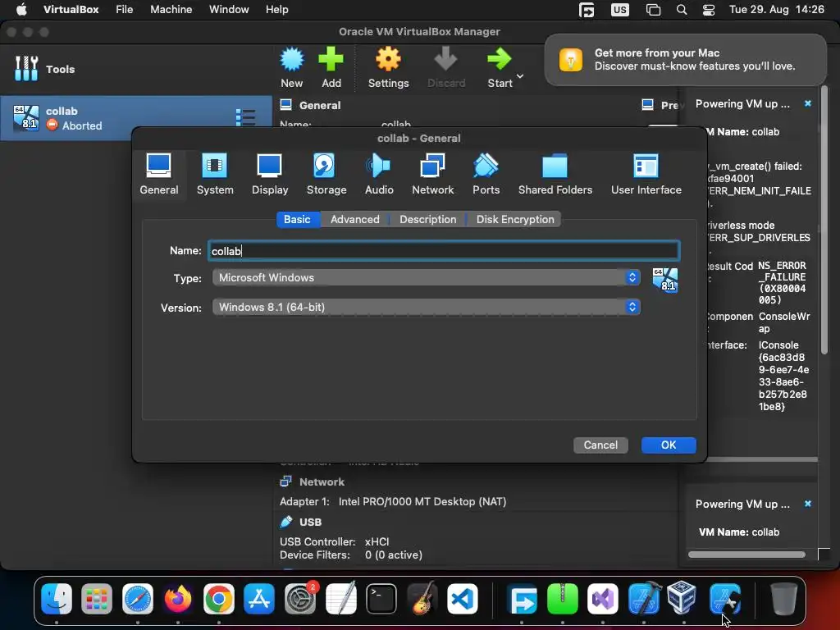Viewport: 840px width, 630px height.
Task: Open VirtualBox menu in menu bar
Action: point(71,9)
